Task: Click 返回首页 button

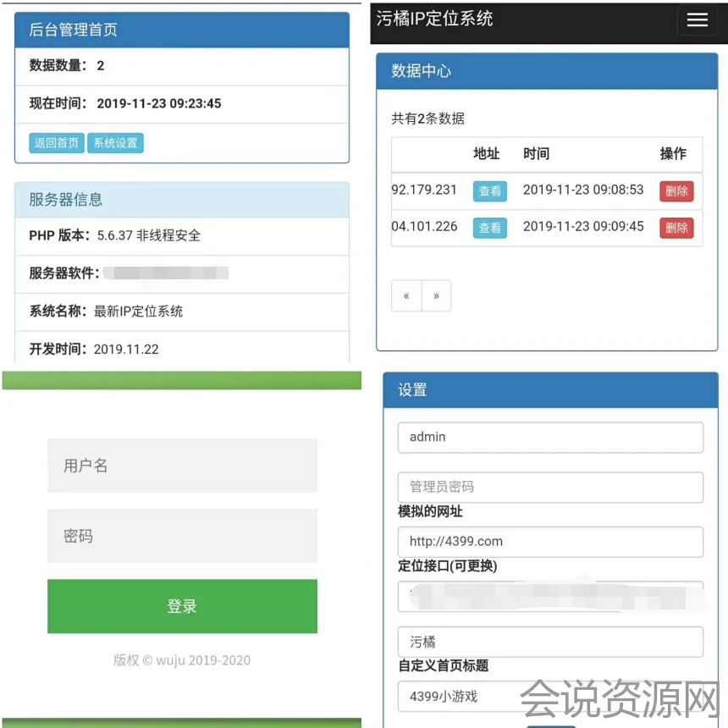Action: tap(57, 143)
